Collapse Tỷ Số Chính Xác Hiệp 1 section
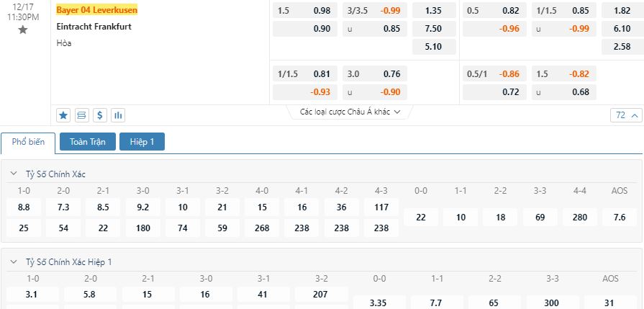Image resolution: width=644 pixels, height=309 pixels. coord(14,261)
